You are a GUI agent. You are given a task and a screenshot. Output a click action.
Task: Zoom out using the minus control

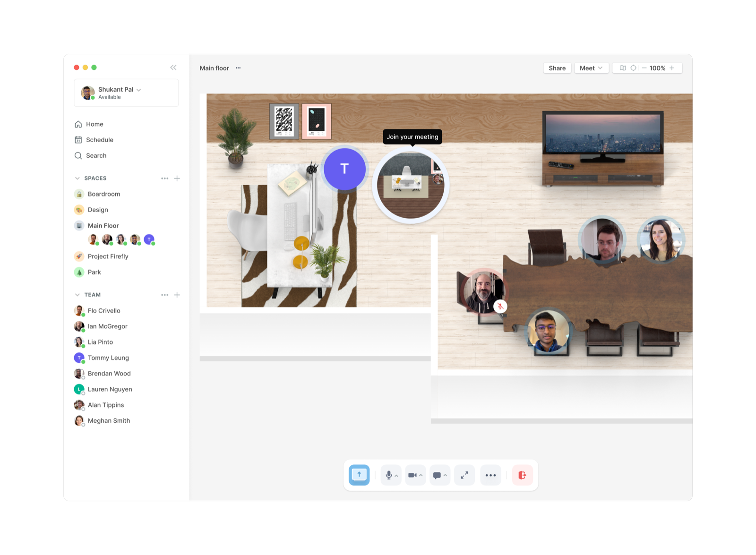click(644, 68)
